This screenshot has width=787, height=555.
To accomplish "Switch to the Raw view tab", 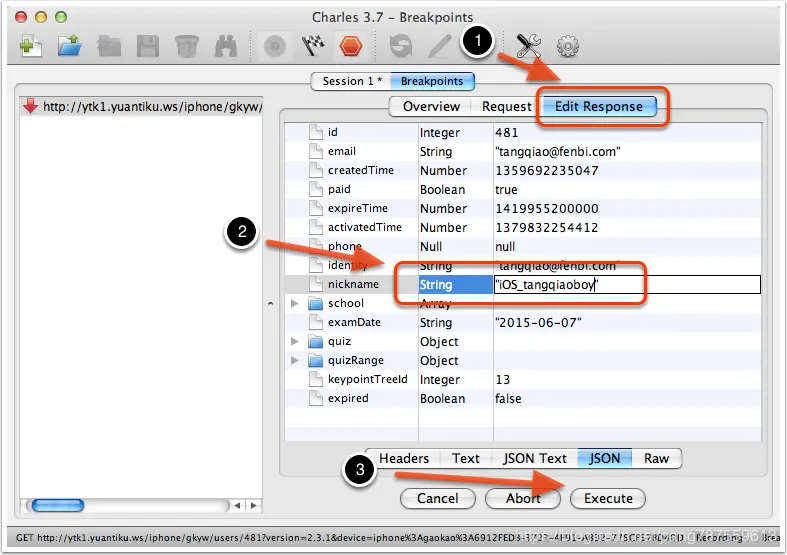I will 657,458.
